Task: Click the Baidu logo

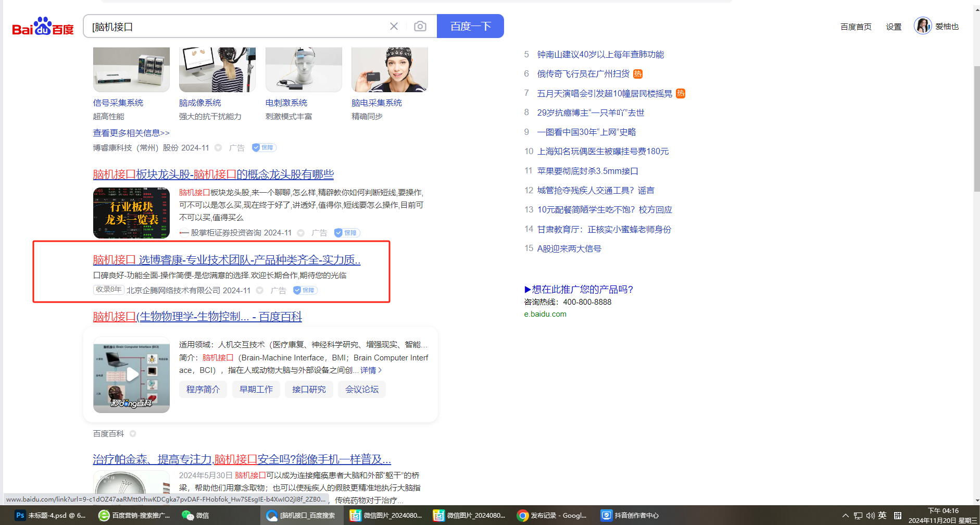Action: point(43,27)
